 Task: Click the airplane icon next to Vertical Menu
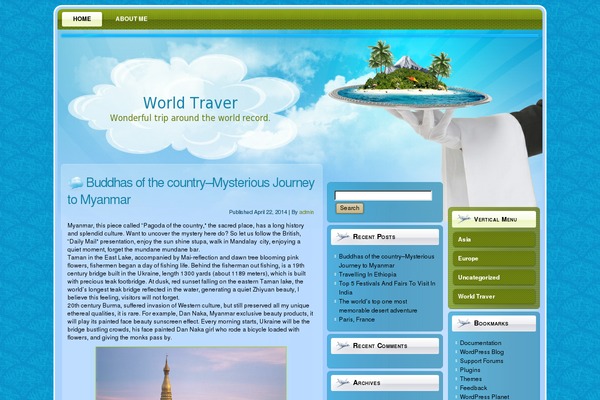pos(463,219)
